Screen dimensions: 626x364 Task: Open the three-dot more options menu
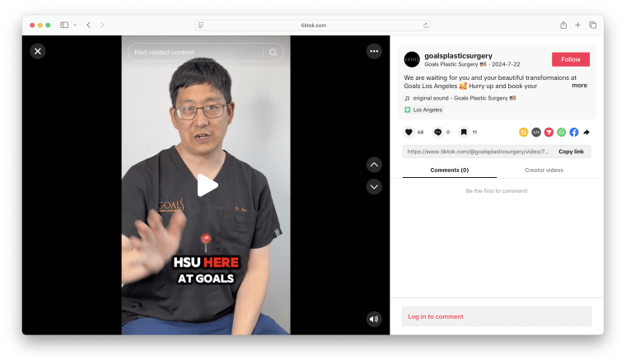point(374,51)
